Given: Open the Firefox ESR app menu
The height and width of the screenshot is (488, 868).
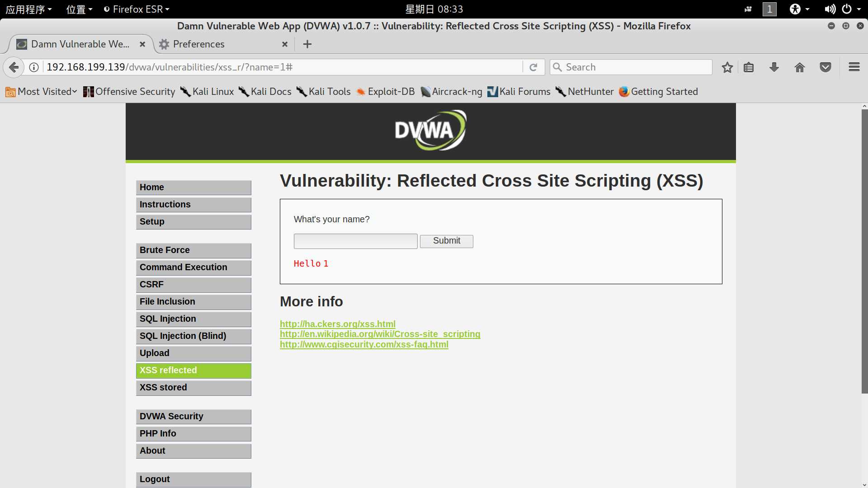Looking at the screenshot, I should 137,9.
